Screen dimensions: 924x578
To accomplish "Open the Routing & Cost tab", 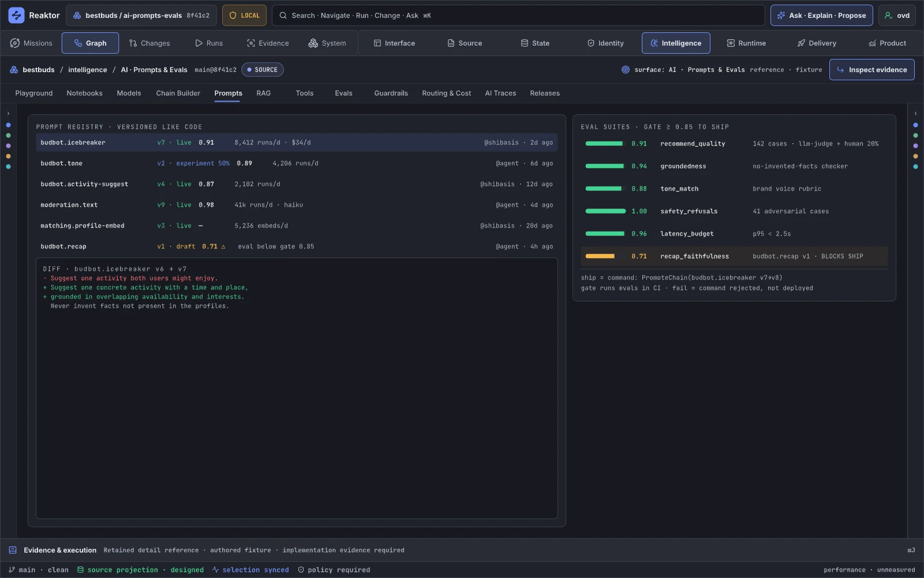I will [x=446, y=93].
